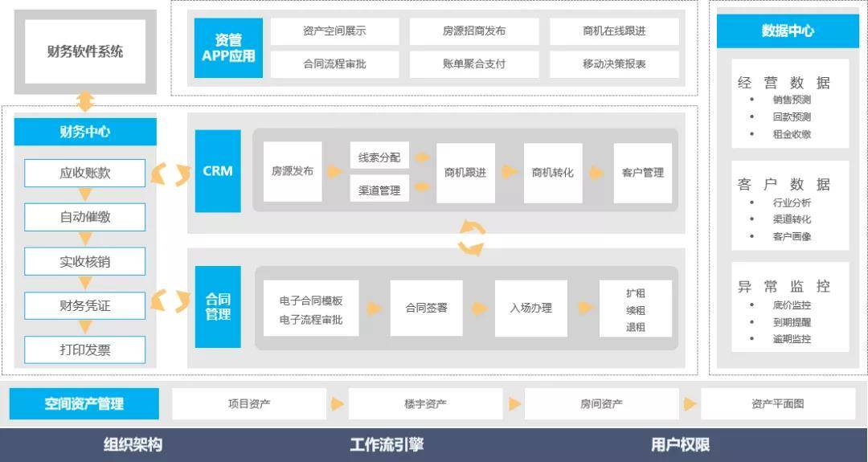Click the circular sync arrows between CRM and 合同管理
868x462 pixels.
point(471,238)
